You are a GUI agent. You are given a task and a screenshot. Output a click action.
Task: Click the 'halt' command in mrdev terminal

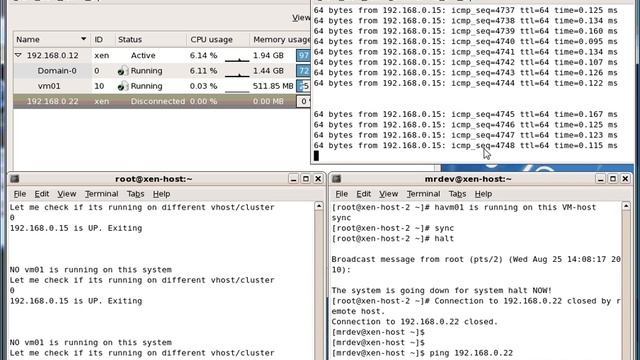(x=444, y=238)
